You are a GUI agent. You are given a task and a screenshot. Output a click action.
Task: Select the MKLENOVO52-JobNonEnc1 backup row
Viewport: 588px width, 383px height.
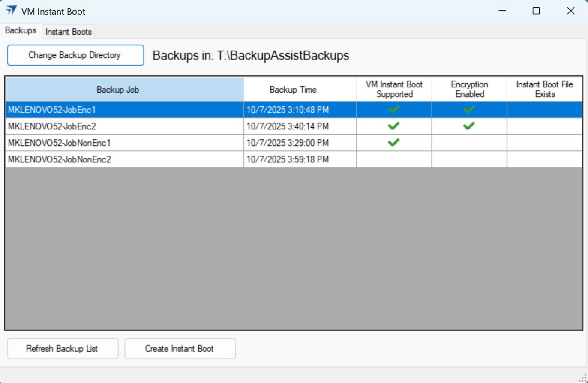tap(124, 143)
